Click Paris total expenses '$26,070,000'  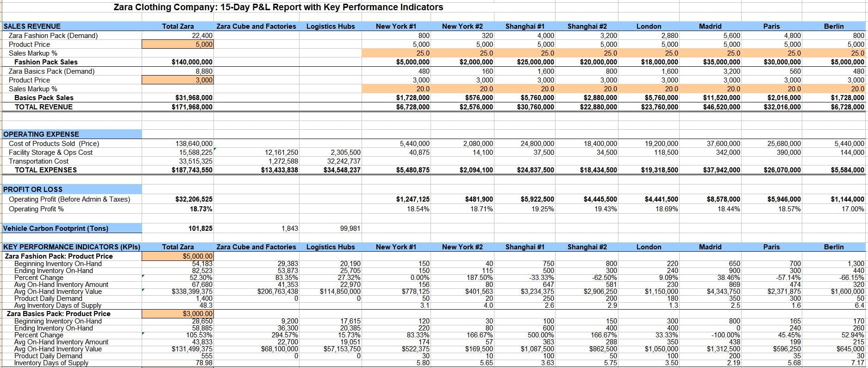click(x=782, y=170)
